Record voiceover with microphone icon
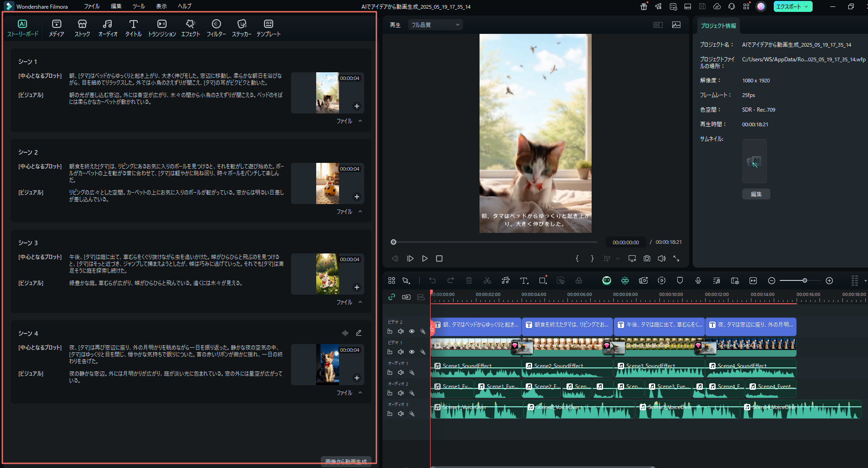The image size is (868, 468). [x=698, y=280]
